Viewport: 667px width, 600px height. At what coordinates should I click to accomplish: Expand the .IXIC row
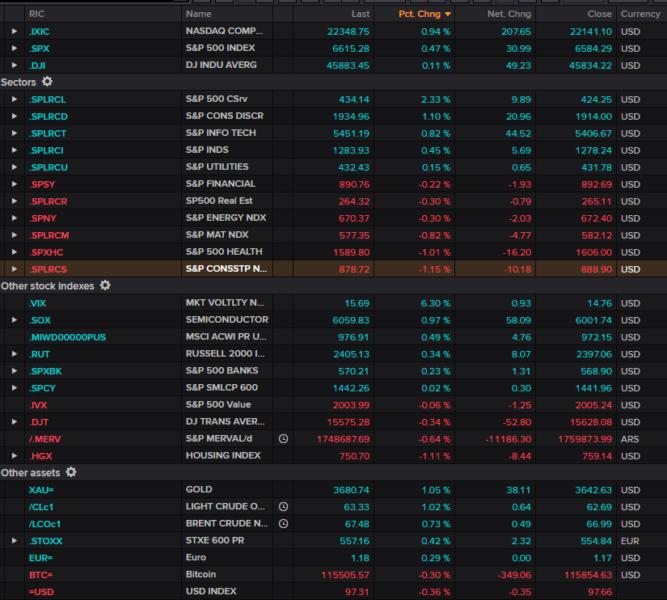pyautogui.click(x=14, y=31)
